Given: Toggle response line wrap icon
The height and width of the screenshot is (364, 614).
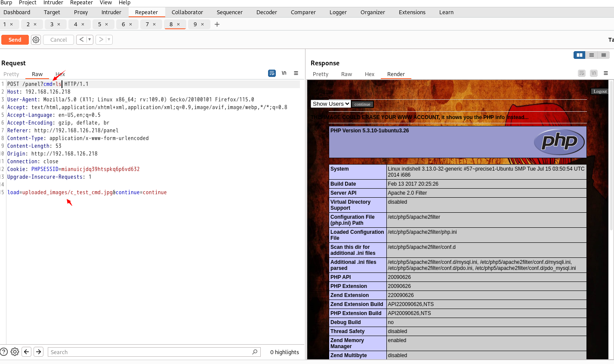Looking at the screenshot, I should [582, 73].
